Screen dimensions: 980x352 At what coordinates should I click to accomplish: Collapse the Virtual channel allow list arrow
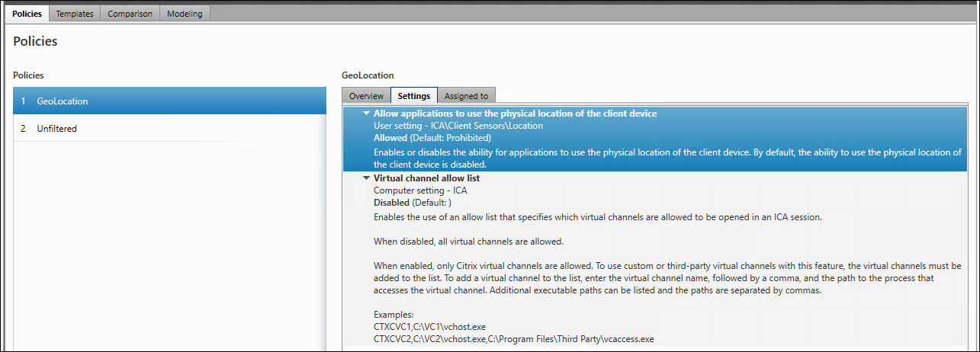click(366, 178)
